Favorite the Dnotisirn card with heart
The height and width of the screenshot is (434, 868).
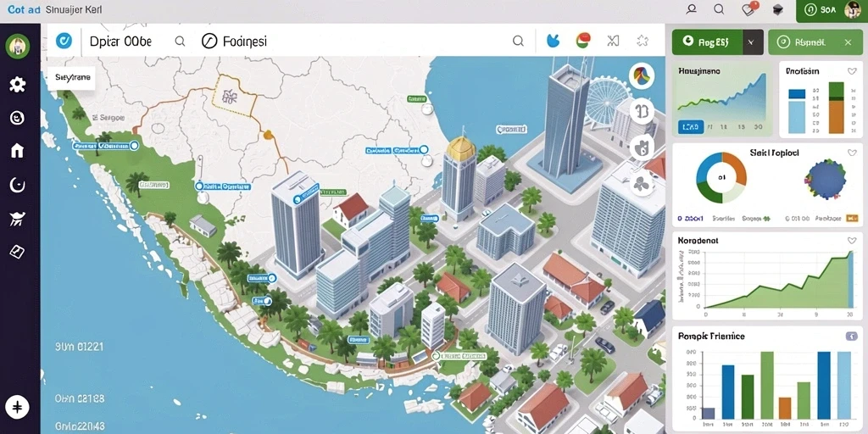852,71
